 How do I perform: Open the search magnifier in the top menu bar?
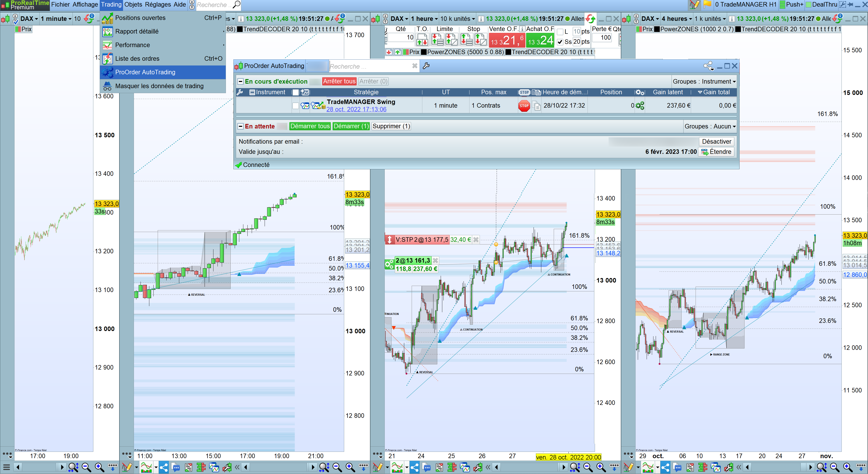coord(237,4)
